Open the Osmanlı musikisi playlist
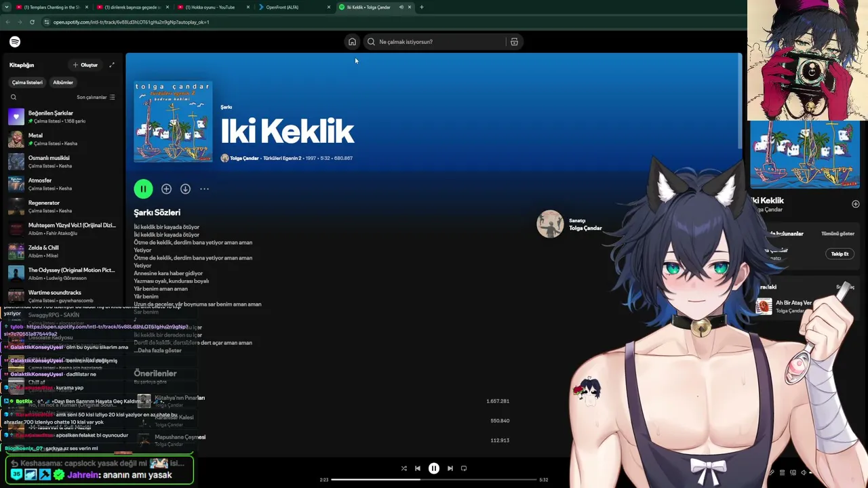868x488 pixels. pos(62,161)
